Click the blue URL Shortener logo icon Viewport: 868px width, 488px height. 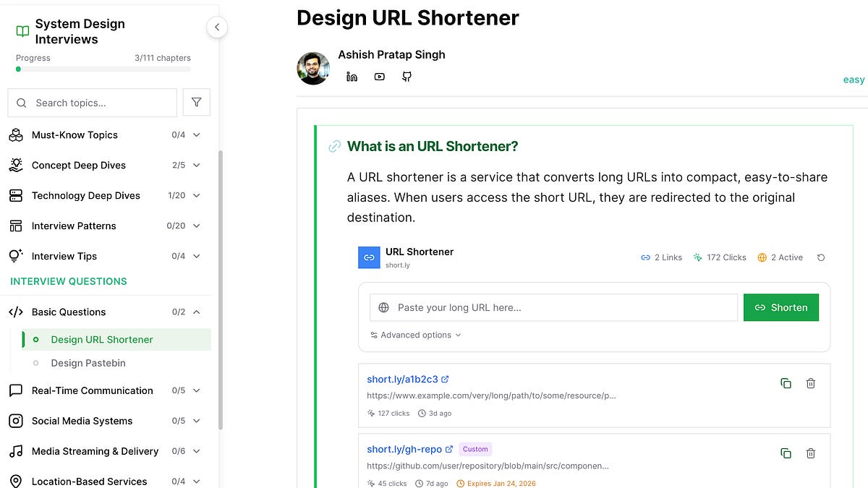tap(369, 257)
